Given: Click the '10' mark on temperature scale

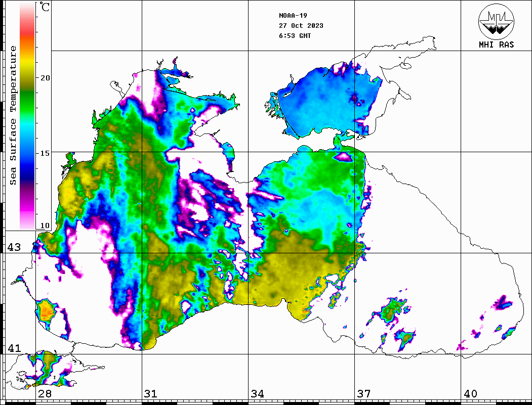Looking at the screenshot, I should 45,226.
